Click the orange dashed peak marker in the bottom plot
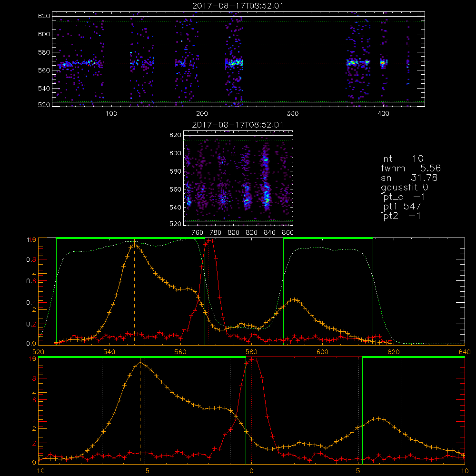This screenshot has height=476, width=476. 140,412
